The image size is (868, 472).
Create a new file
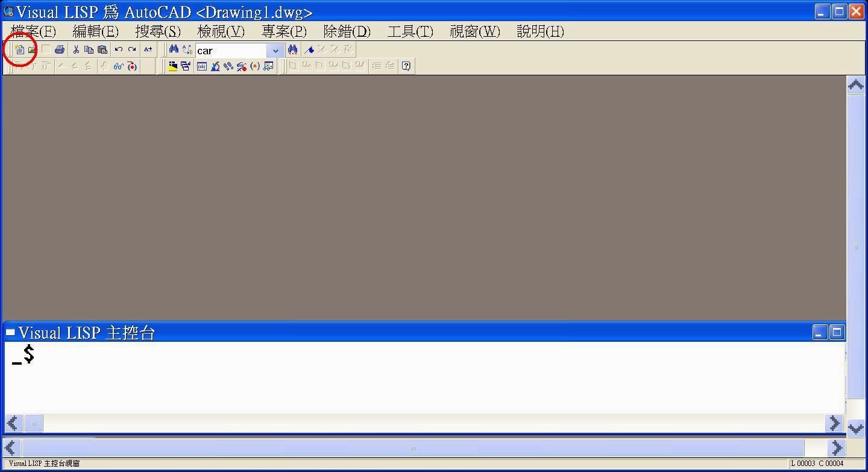(x=20, y=49)
